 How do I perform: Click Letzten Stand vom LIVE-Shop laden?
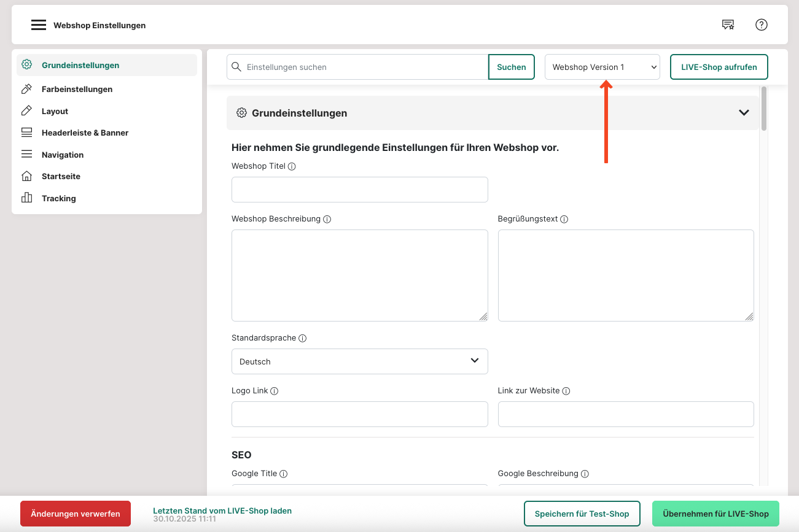222,511
